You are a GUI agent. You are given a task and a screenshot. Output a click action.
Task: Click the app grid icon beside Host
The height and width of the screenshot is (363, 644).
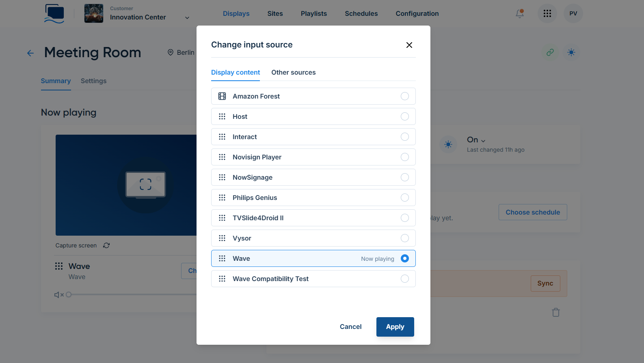(x=222, y=116)
